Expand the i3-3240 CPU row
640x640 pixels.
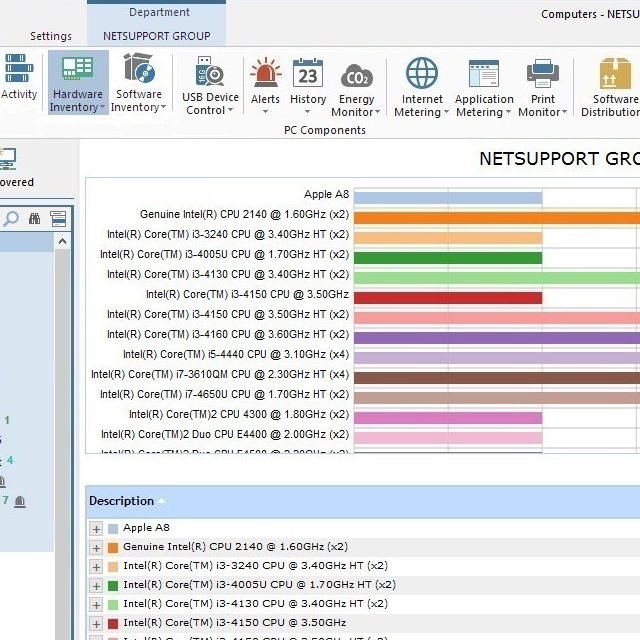click(96, 567)
